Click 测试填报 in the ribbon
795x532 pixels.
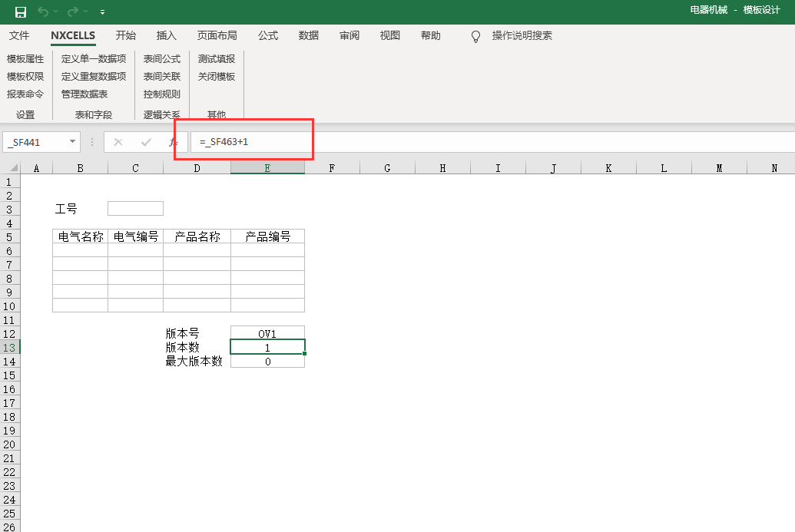point(217,58)
